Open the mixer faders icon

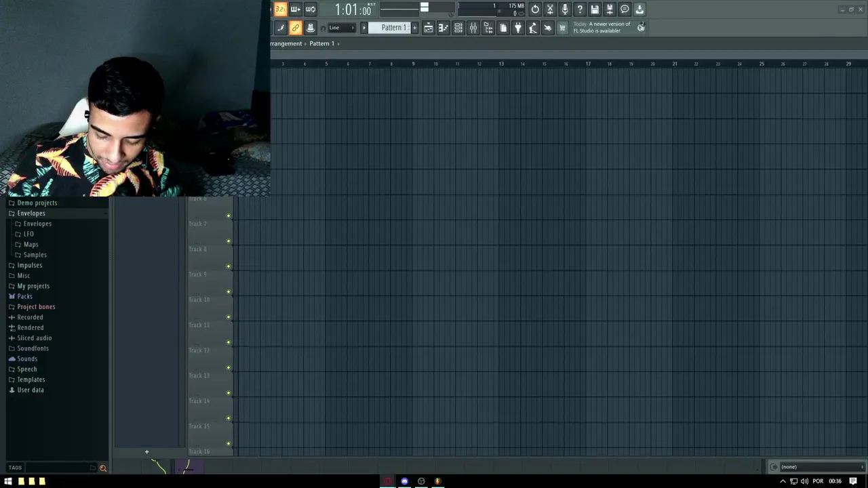click(x=473, y=28)
